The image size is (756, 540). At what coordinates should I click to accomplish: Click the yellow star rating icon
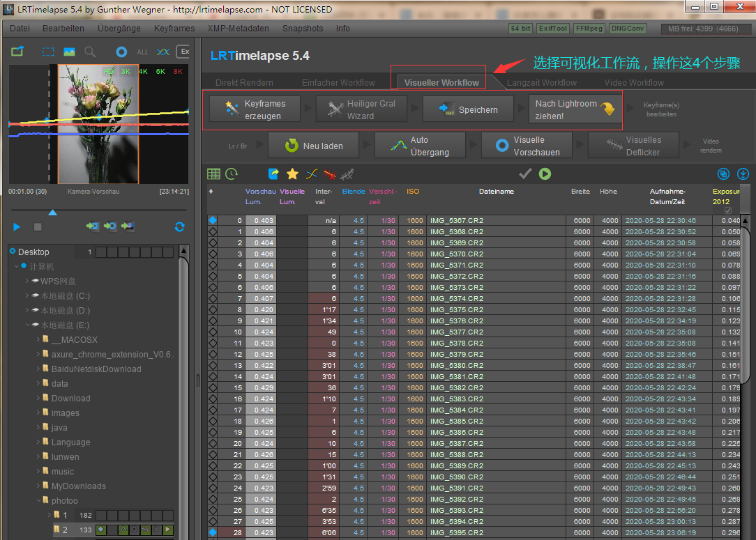292,173
